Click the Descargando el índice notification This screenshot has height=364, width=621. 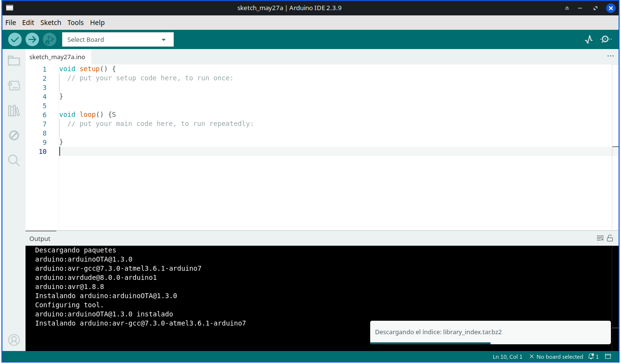point(491,332)
